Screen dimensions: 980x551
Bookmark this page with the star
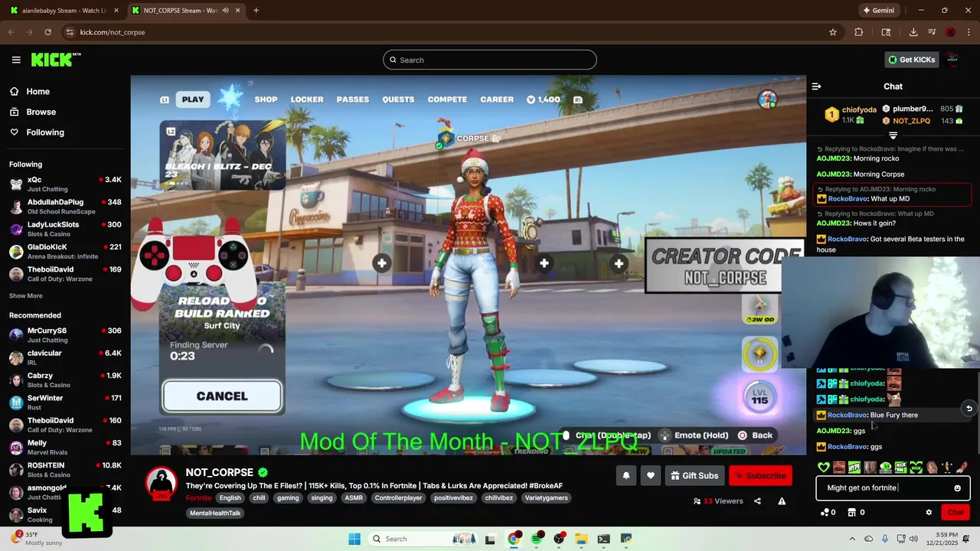tap(833, 32)
